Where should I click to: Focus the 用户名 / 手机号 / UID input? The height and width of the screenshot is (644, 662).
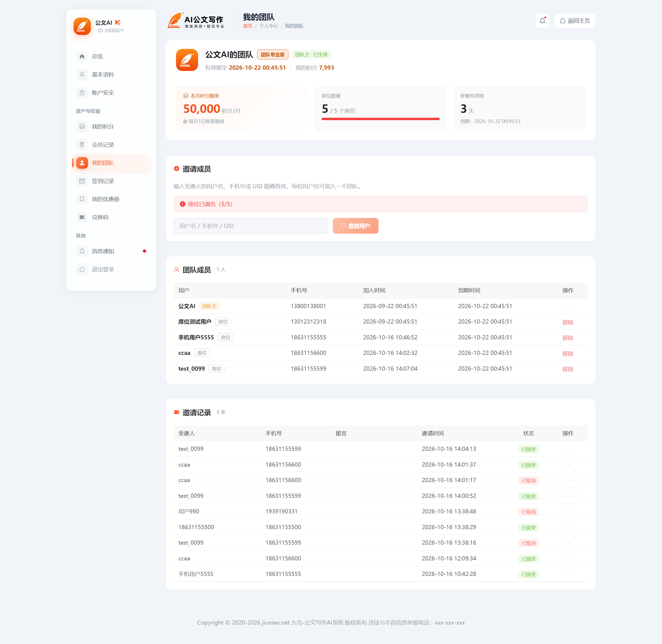tap(251, 226)
